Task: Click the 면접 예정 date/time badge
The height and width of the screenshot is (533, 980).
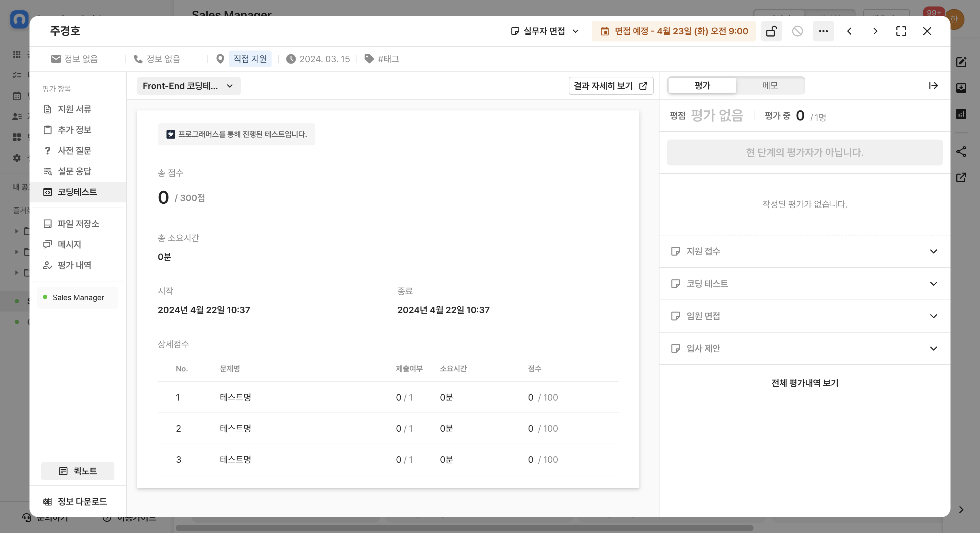Action: pyautogui.click(x=673, y=31)
